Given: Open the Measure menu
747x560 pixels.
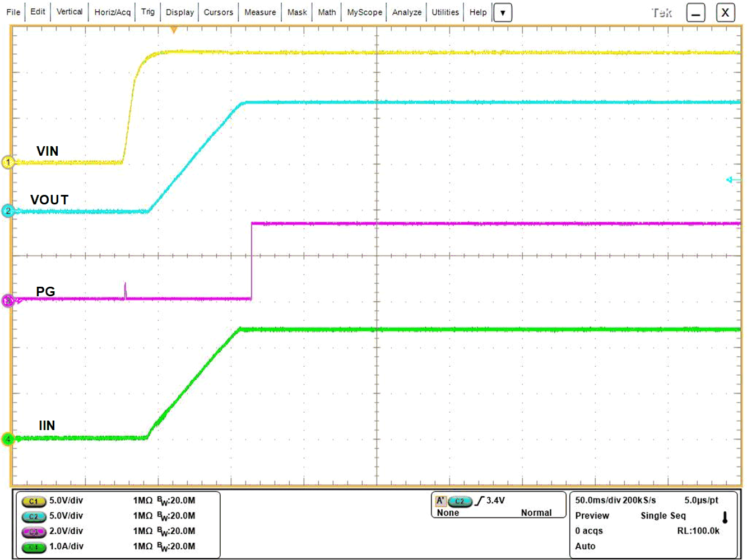Looking at the screenshot, I should tap(259, 12).
